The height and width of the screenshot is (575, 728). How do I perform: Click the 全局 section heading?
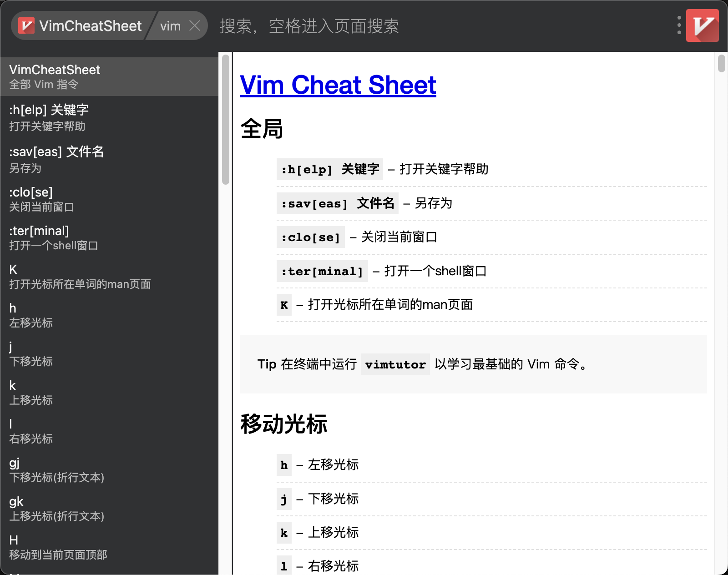(262, 129)
